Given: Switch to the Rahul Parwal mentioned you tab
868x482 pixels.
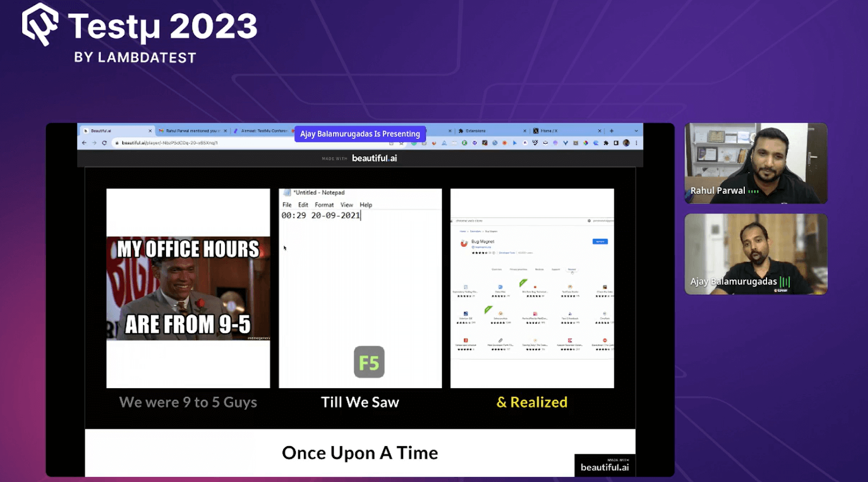Looking at the screenshot, I should point(192,131).
